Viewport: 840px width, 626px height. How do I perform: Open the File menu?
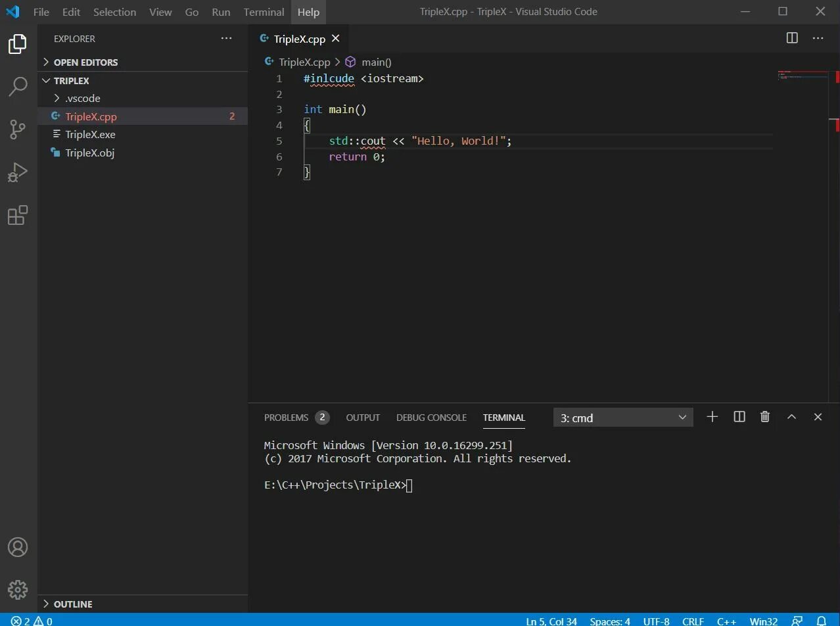pos(41,12)
